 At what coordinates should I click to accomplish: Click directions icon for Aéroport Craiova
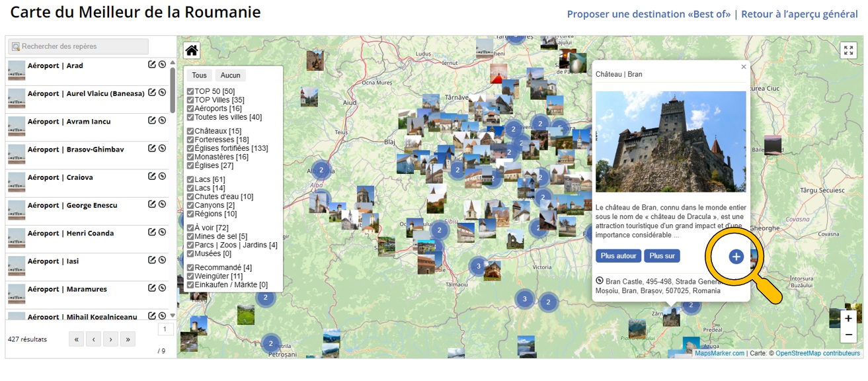pos(162,177)
